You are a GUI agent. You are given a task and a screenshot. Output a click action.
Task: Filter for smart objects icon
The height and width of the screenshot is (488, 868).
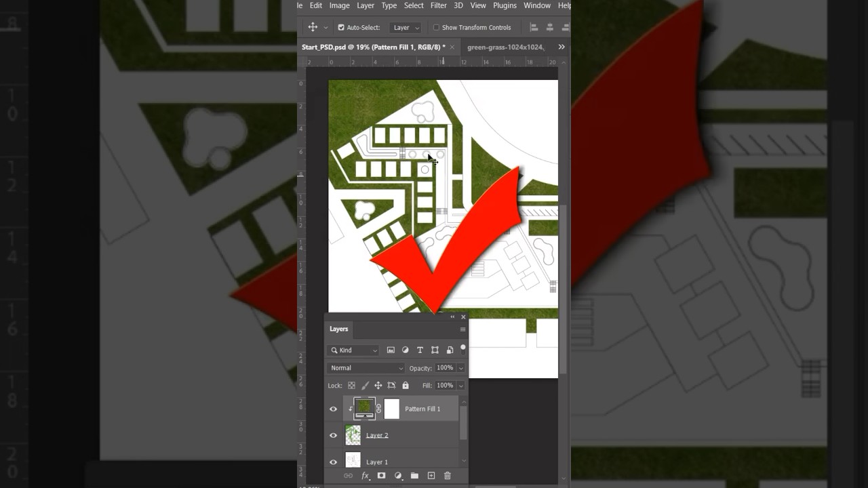click(450, 350)
